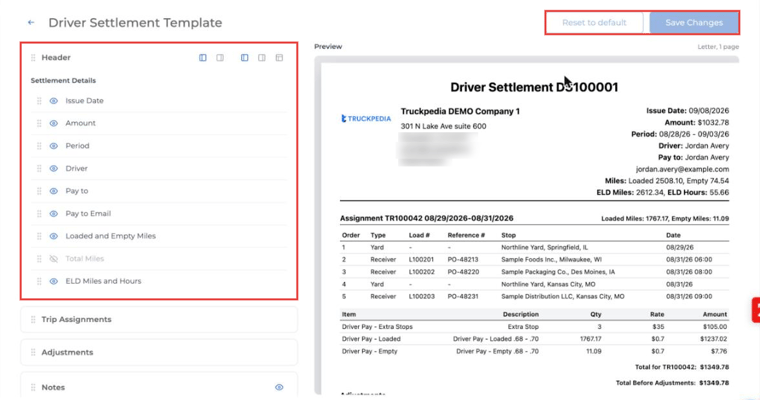Click the drag handle beside Issue Date
Image resolution: width=760 pixels, height=400 pixels.
click(39, 101)
